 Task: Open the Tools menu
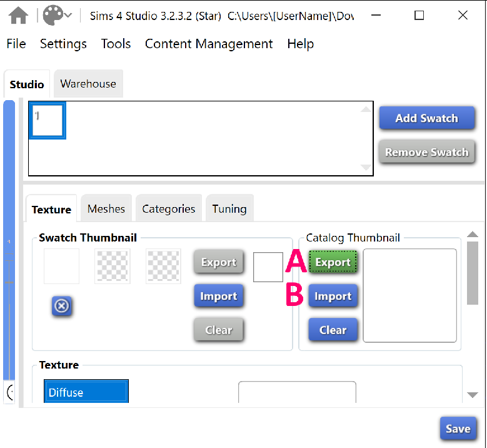[116, 44]
